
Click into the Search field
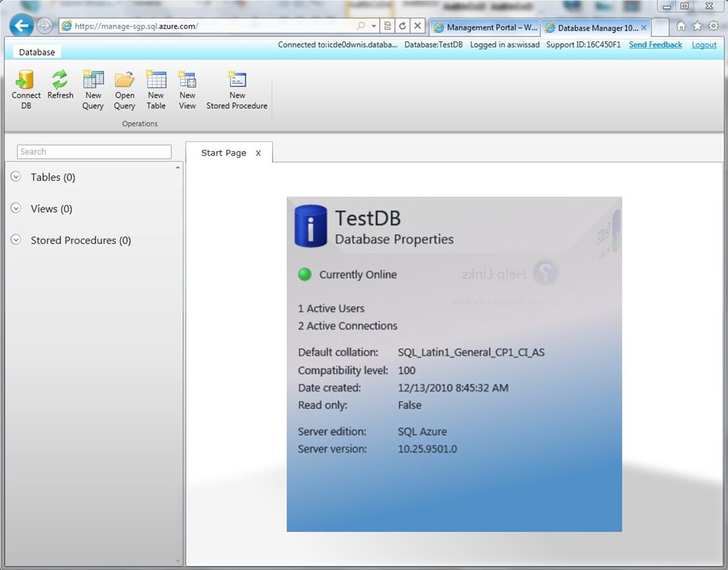(94, 151)
